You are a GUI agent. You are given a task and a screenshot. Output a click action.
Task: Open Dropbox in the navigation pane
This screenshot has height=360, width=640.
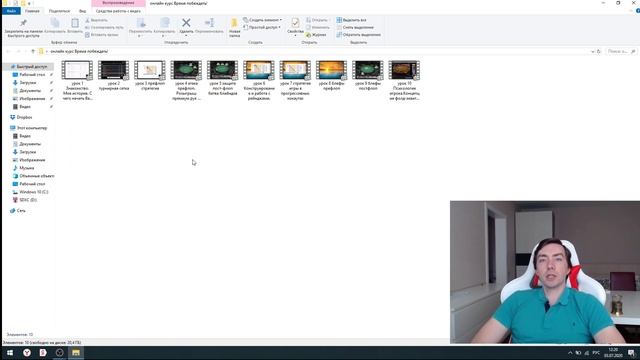pos(24,117)
